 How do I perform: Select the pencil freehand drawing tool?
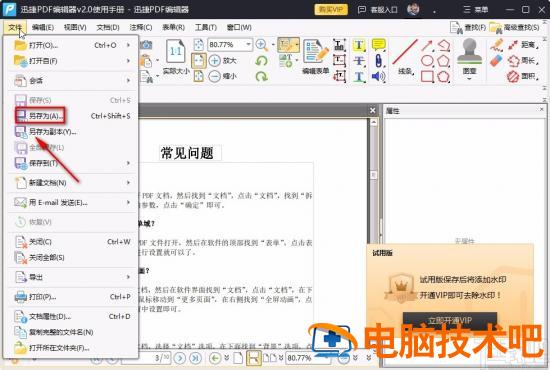[x=497, y=45]
